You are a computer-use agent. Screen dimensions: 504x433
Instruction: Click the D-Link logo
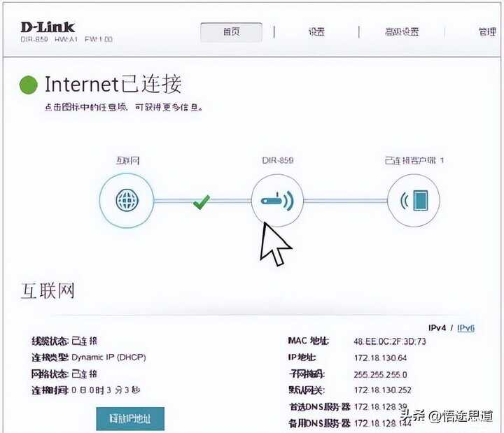tap(48, 27)
